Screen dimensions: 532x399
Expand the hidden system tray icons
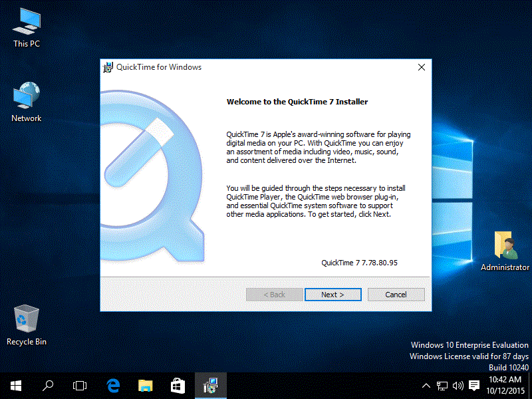click(x=426, y=386)
